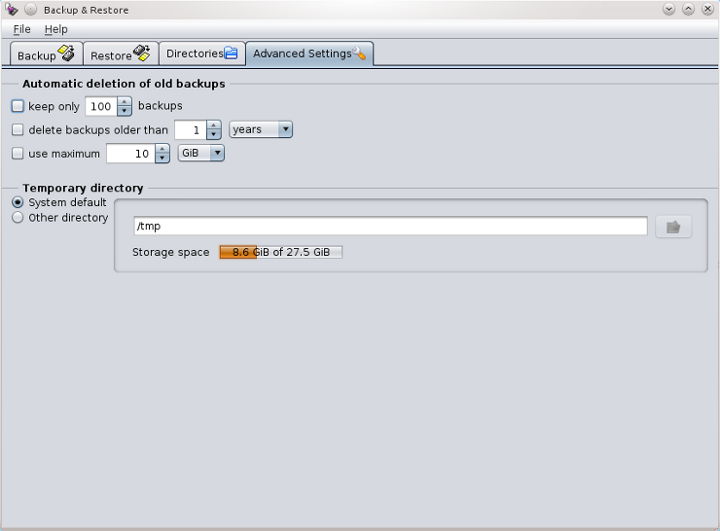The height and width of the screenshot is (531, 720).
Task: Increase the 'older than' number spinner
Action: pos(214,126)
